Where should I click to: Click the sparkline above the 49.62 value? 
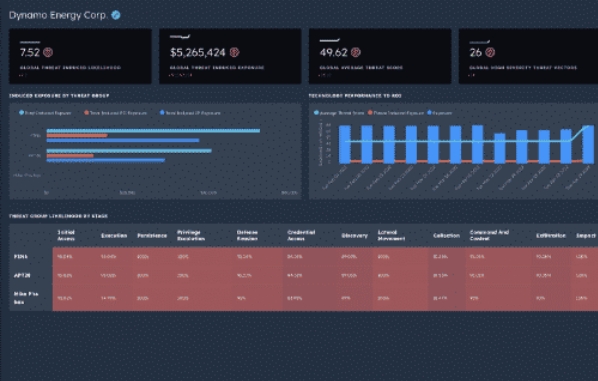coord(330,40)
